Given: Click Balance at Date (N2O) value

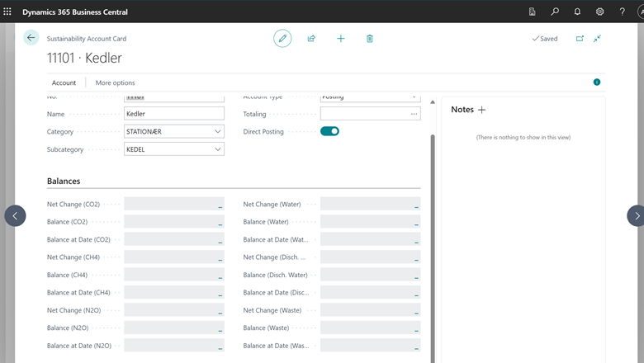Looking at the screenshot, I should coord(174,346).
